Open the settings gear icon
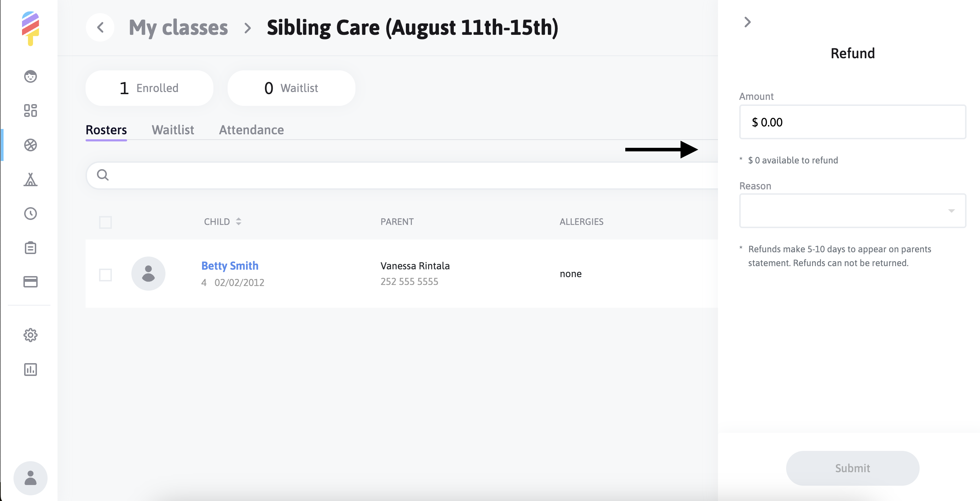Viewport: 980px width, 501px height. click(x=31, y=335)
